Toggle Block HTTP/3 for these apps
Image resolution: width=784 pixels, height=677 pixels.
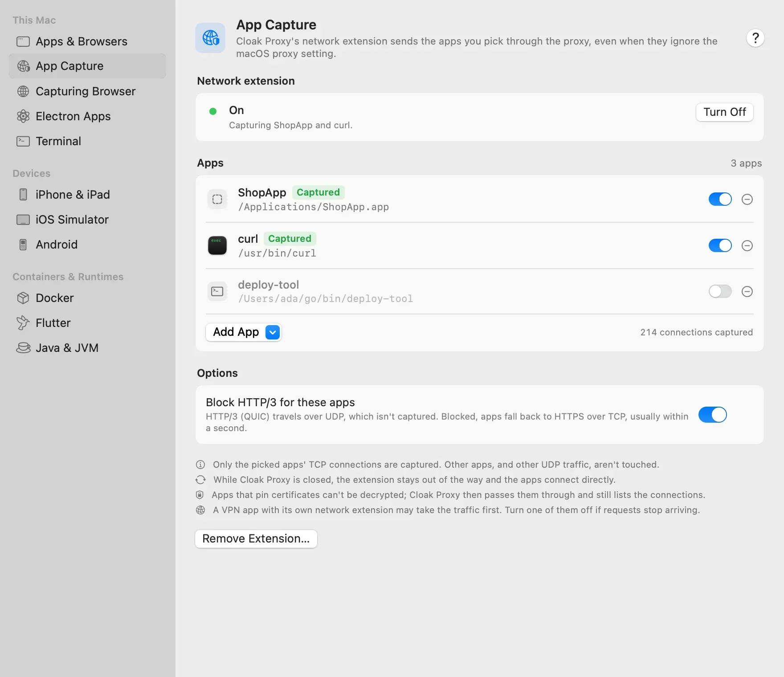tap(712, 415)
